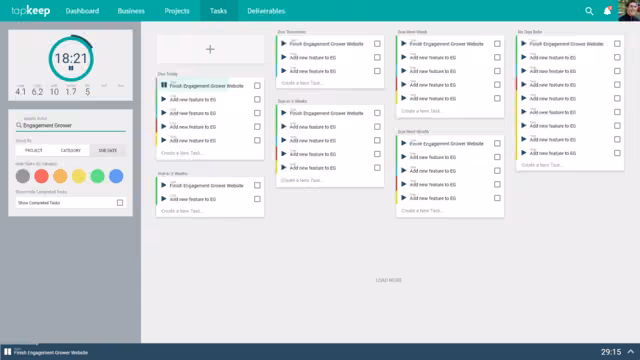
Task: Click the tapkeep logo
Action: click(x=31, y=11)
